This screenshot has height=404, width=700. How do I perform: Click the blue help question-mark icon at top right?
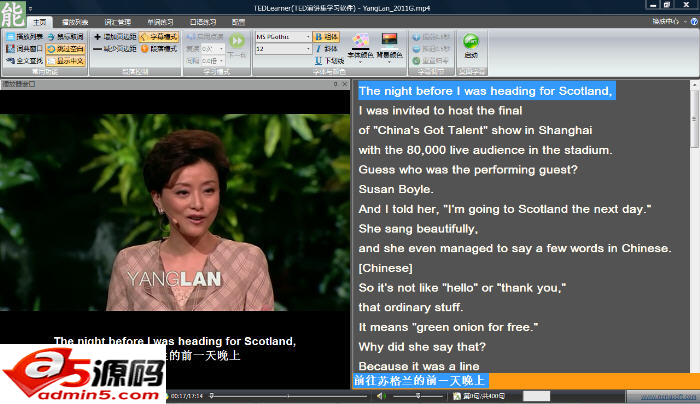coord(694,21)
